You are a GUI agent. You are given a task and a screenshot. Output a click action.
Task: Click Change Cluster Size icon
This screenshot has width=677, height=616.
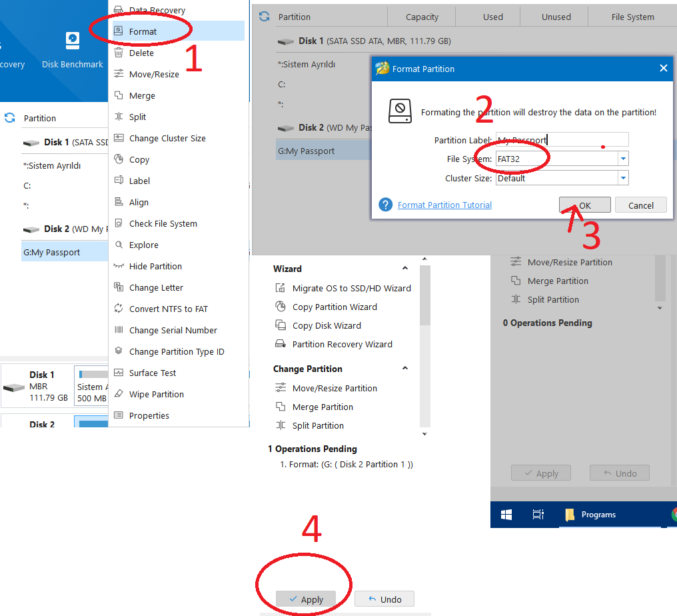[x=119, y=138]
